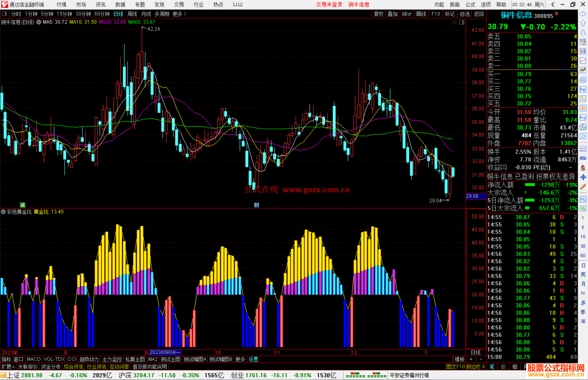Collapse the 侧边栏 sidebar chevron

[x=483, y=367]
